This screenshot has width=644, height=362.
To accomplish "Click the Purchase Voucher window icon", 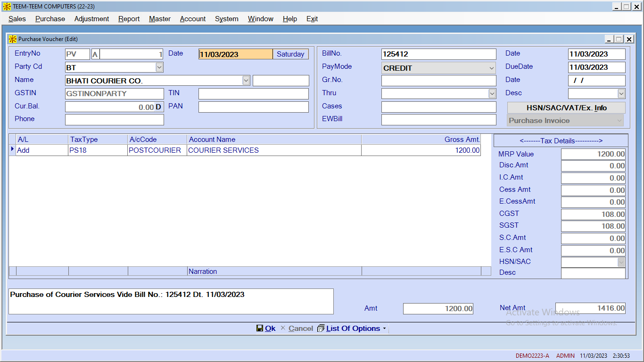I will pyautogui.click(x=13, y=39).
